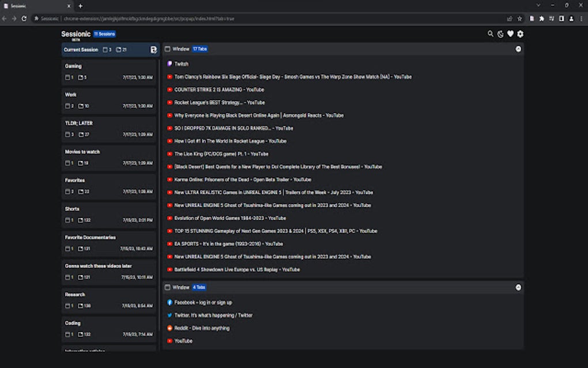The width and height of the screenshot is (588, 368).
Task: Open the Chrome extensions puzzle icon
Action: [x=541, y=18]
